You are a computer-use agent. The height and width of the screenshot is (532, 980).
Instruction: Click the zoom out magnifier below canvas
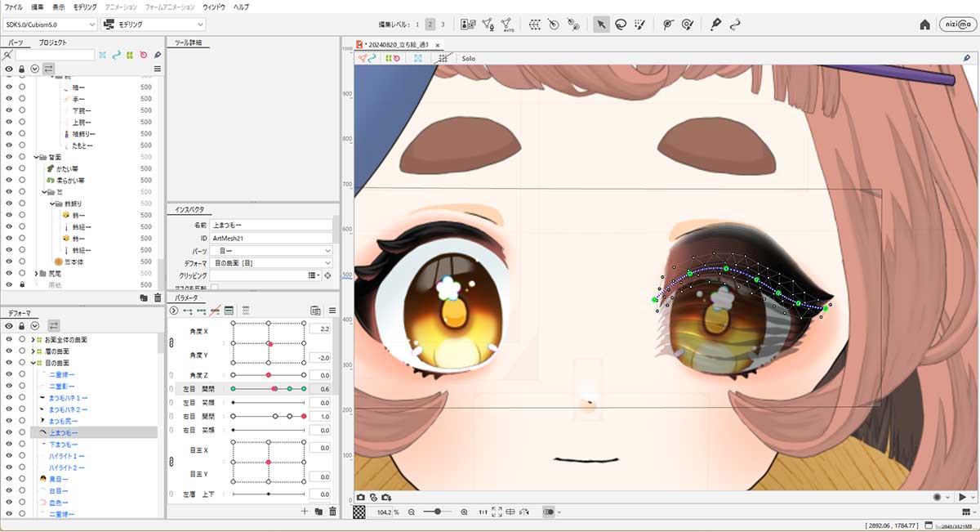pyautogui.click(x=412, y=512)
